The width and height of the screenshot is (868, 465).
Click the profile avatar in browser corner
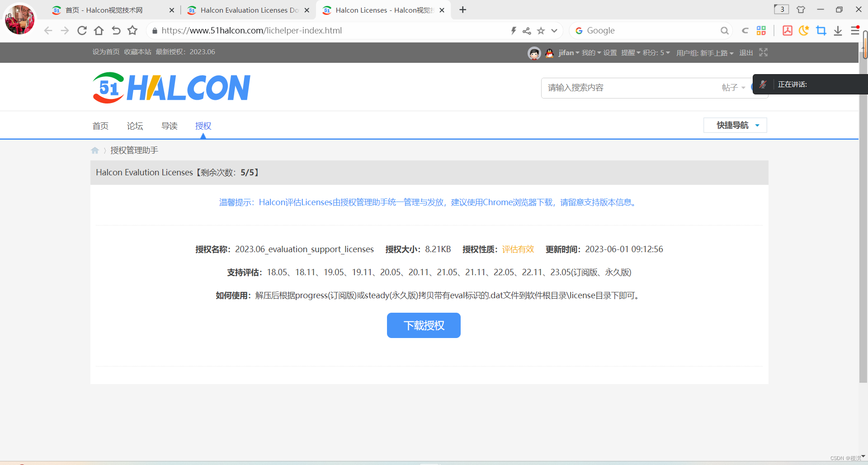[x=19, y=19]
